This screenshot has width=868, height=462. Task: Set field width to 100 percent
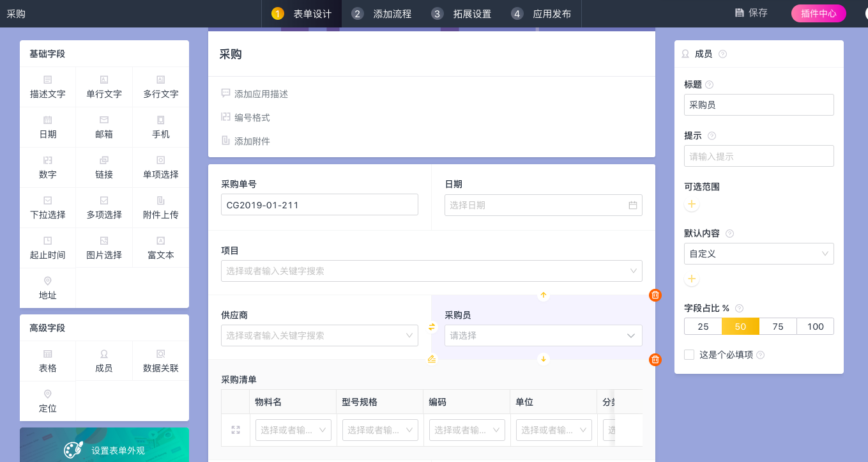(x=815, y=327)
